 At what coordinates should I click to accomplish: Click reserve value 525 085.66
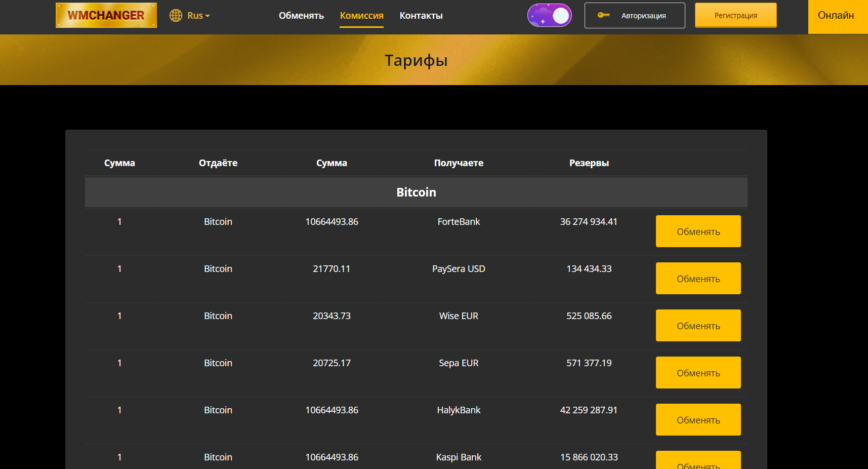589,316
